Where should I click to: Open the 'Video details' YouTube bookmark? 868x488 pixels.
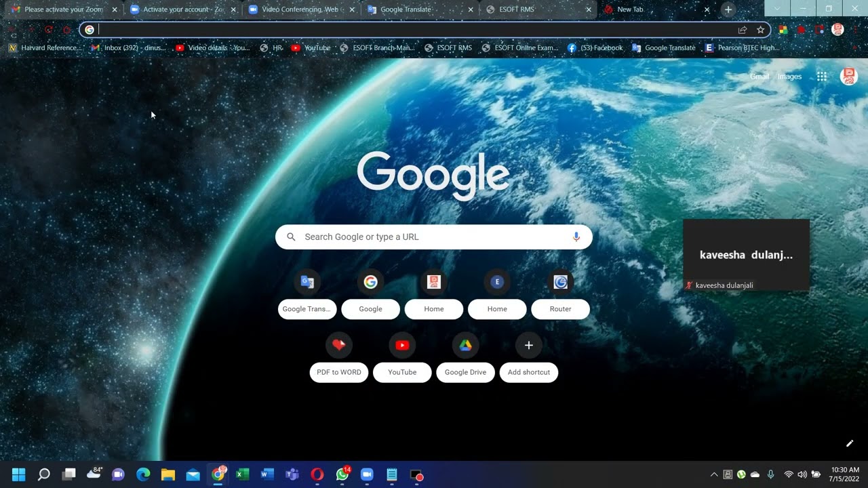point(213,48)
